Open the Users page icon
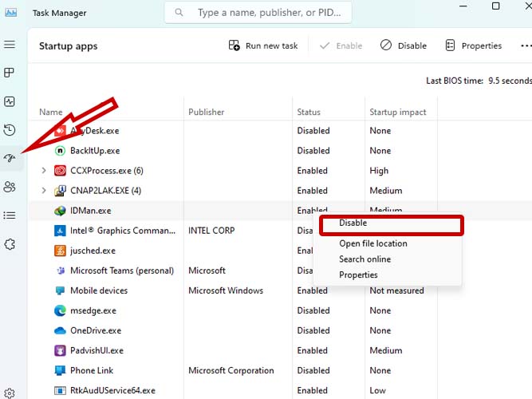532x399 pixels. (x=10, y=187)
